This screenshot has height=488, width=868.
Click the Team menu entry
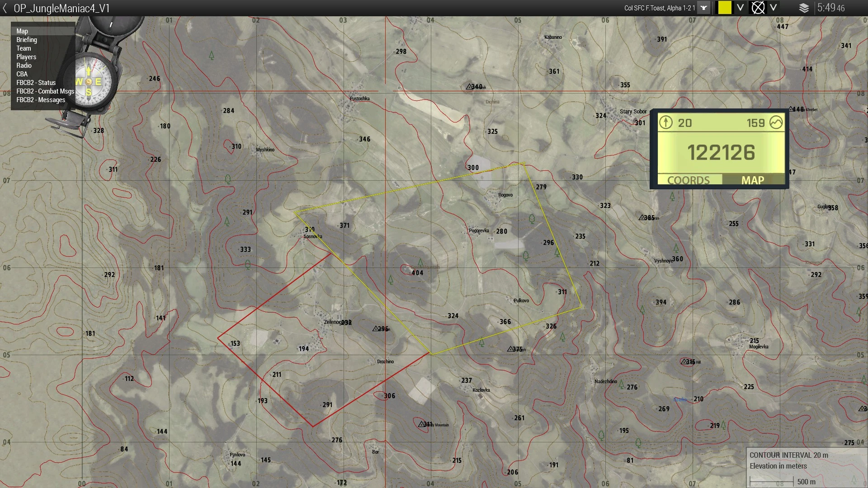tap(24, 48)
